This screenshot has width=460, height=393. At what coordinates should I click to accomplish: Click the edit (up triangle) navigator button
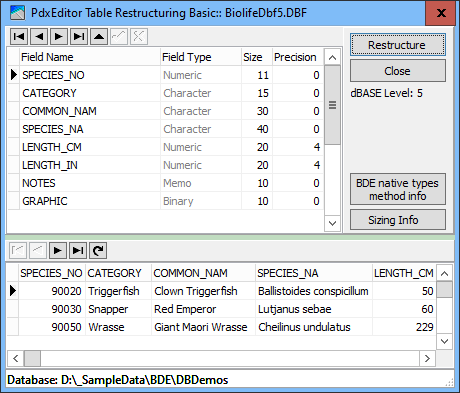click(x=99, y=36)
